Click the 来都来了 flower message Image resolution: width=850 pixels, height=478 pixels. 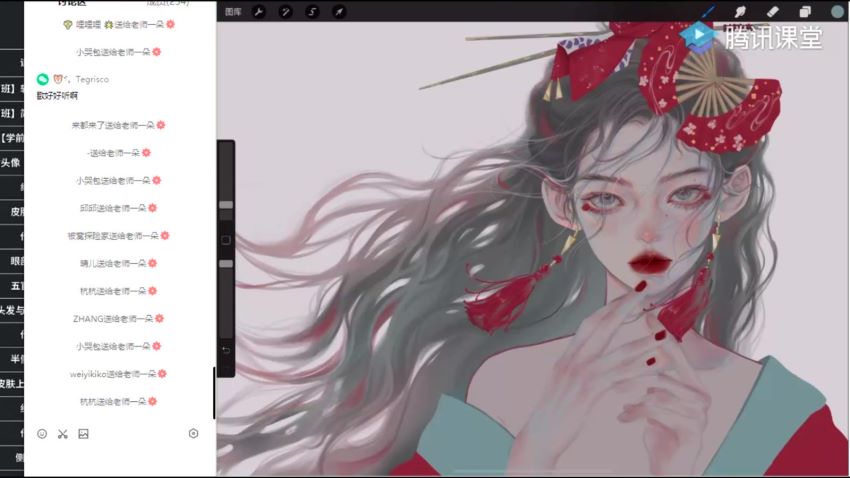[118, 125]
